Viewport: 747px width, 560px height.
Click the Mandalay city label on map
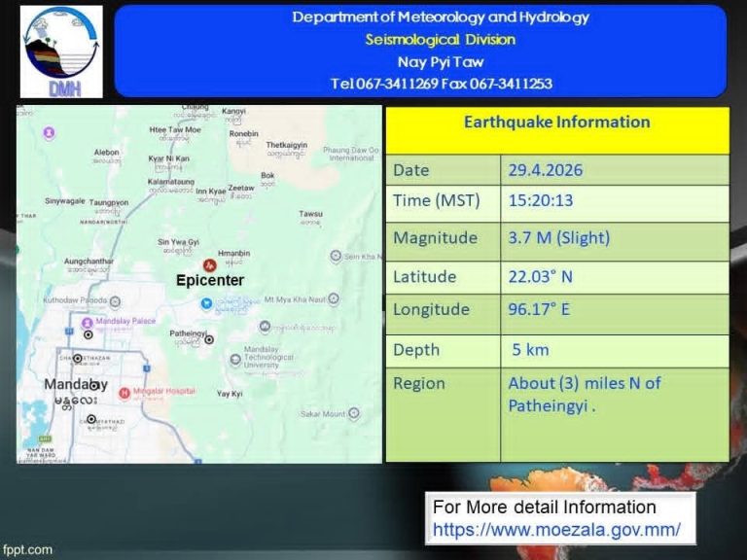[x=76, y=385]
